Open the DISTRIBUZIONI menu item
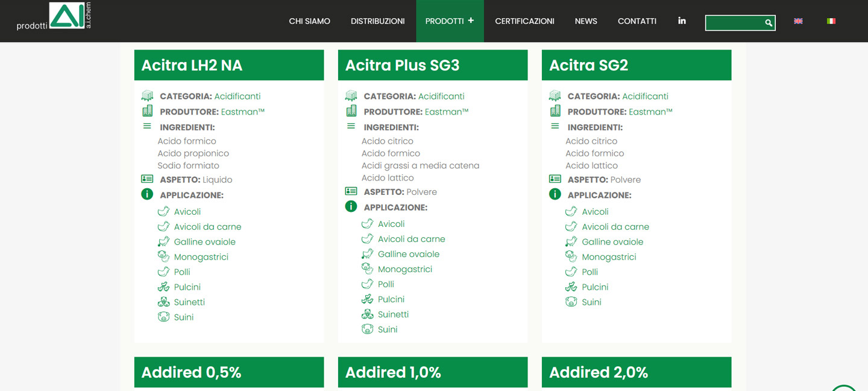 point(378,21)
